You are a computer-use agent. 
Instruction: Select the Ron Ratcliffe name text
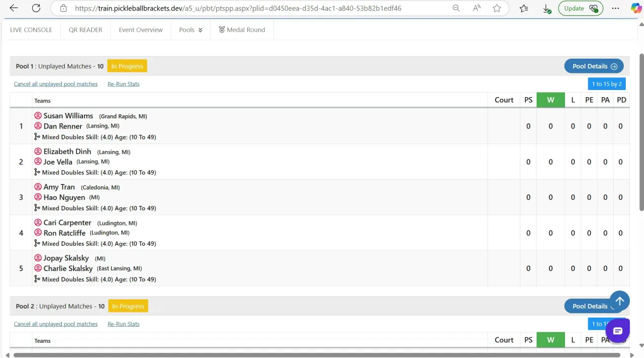pos(64,233)
